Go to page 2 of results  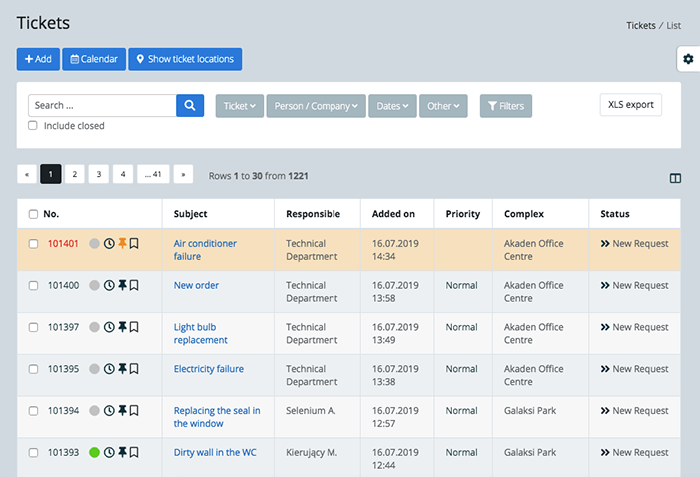tap(75, 174)
